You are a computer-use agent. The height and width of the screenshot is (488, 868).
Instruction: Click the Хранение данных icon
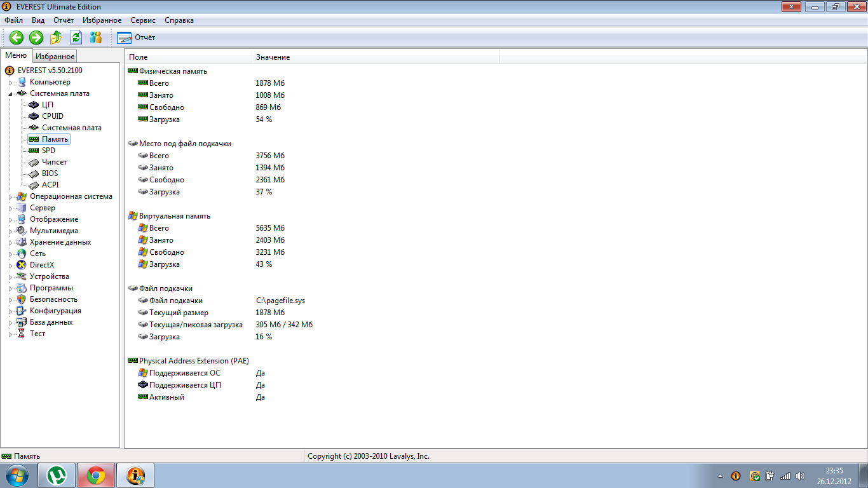22,242
